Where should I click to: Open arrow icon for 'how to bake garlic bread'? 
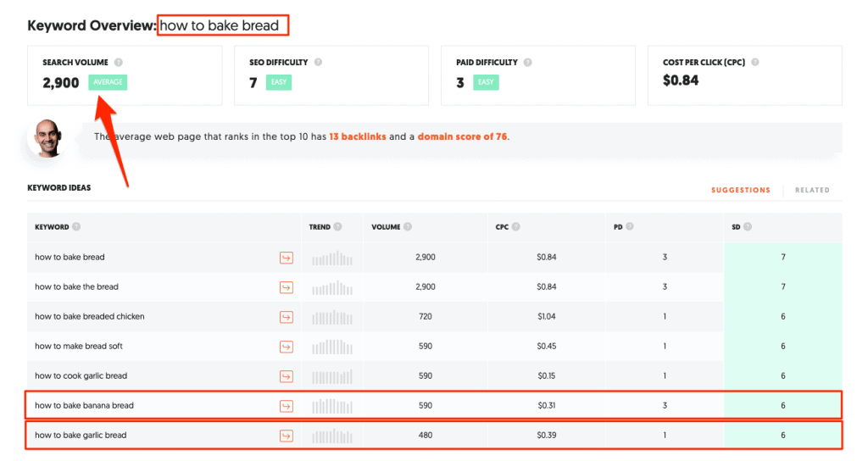[287, 436]
